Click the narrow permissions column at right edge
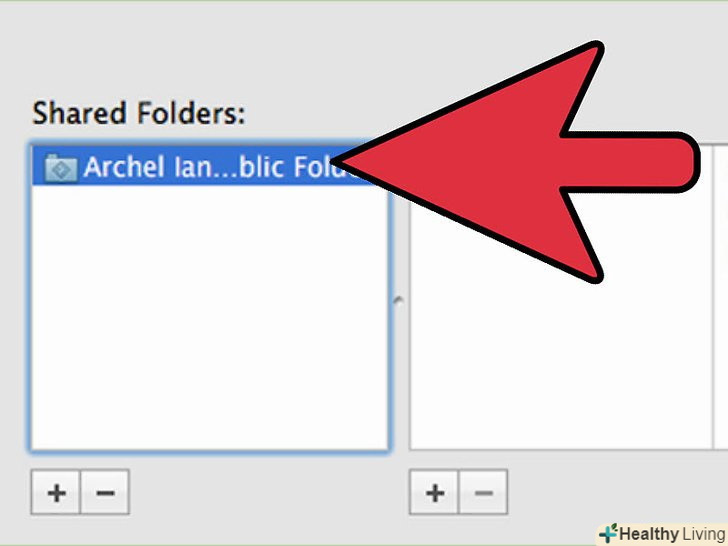The width and height of the screenshot is (728, 546). point(721,297)
